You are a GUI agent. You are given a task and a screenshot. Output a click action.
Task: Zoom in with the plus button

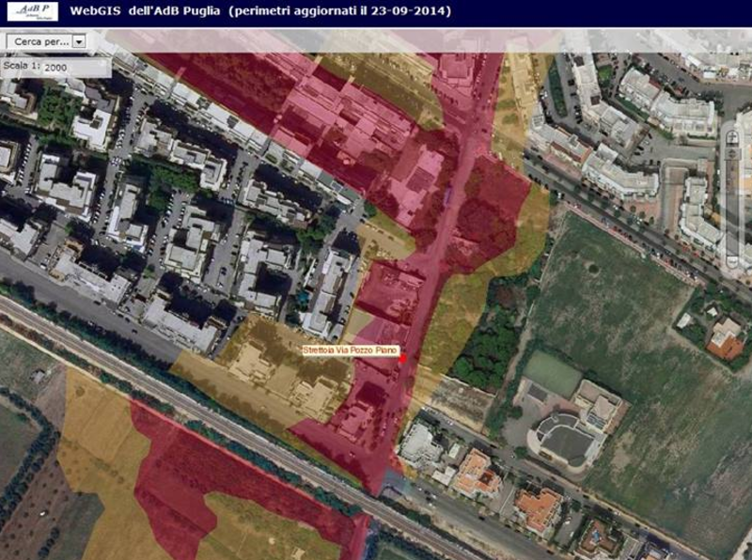732,137
